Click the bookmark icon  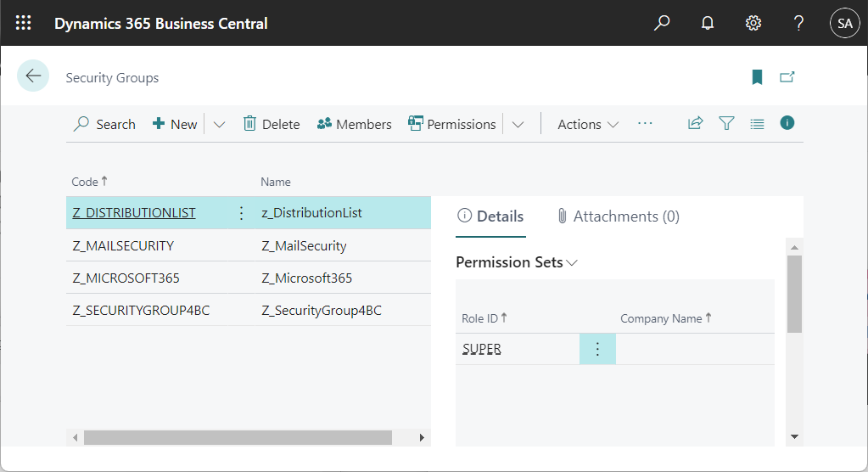point(757,77)
